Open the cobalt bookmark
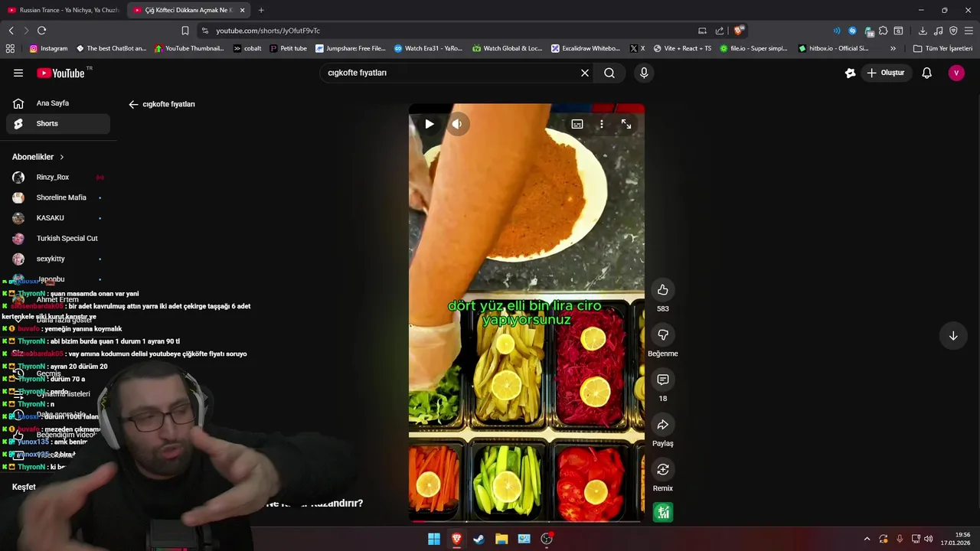Screen dimensions: 980x551 coord(247,48)
